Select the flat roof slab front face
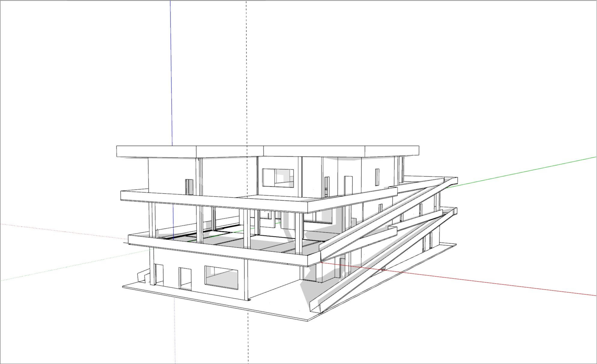The width and height of the screenshot is (597, 364). coord(267,152)
